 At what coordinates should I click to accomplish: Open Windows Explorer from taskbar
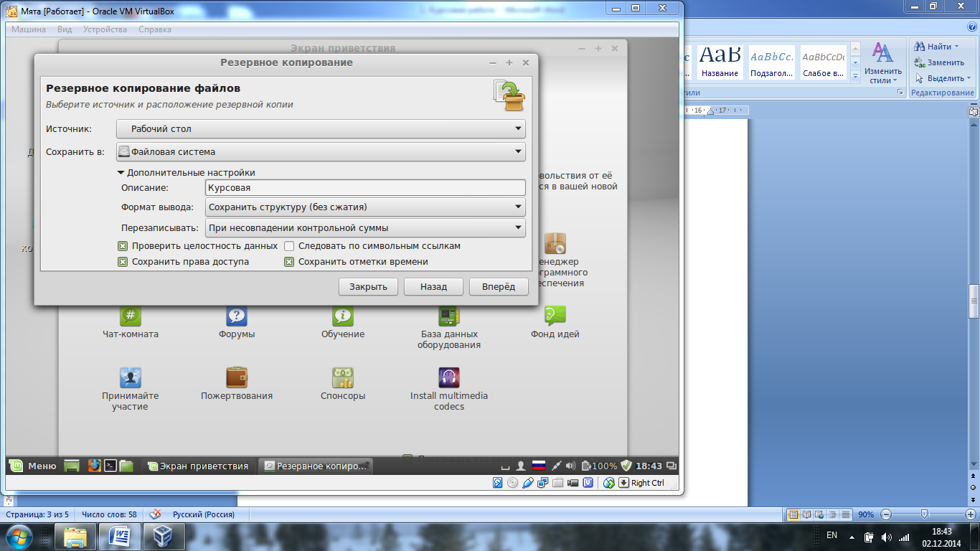(x=75, y=537)
